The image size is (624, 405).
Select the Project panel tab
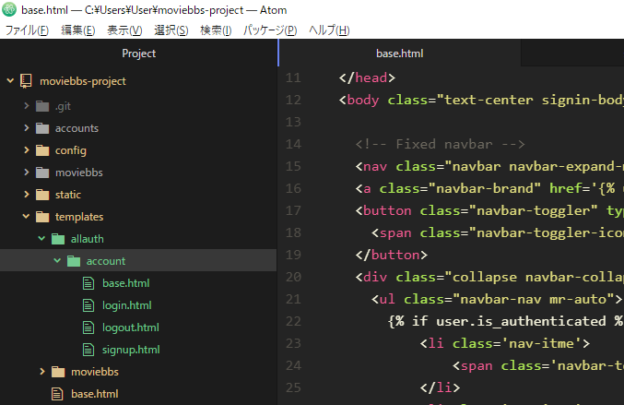138,53
